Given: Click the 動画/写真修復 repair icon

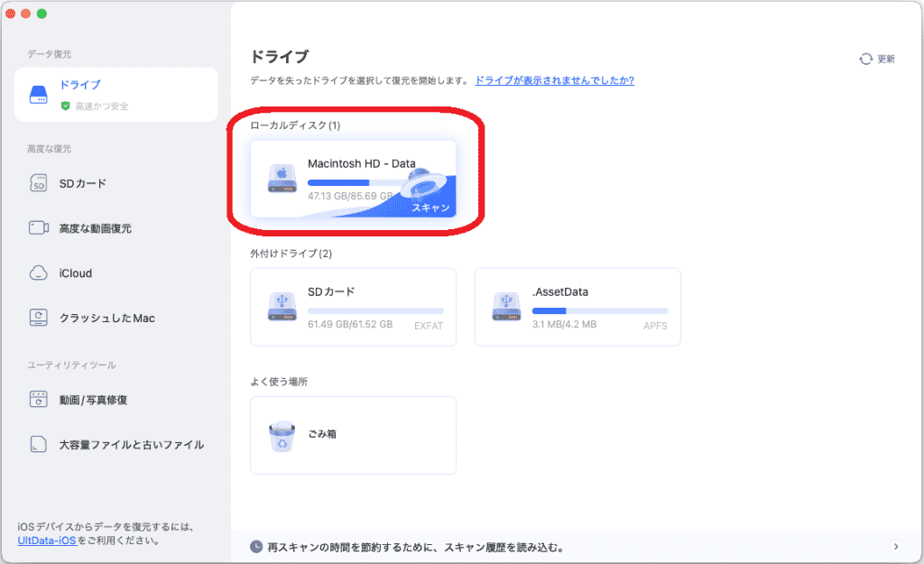Looking at the screenshot, I should [x=38, y=399].
